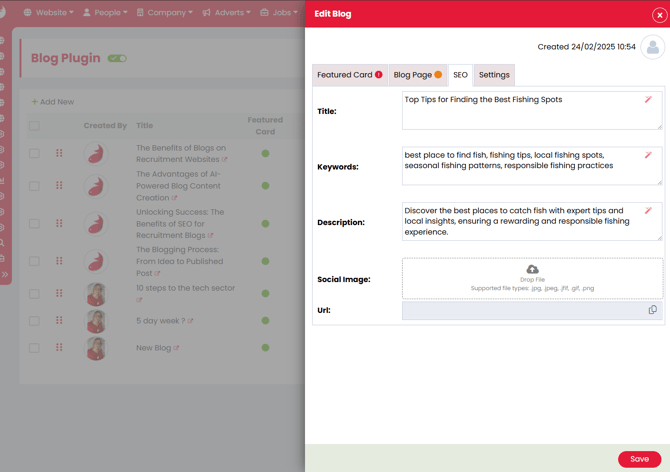This screenshot has height=472, width=670.
Task: Switch to the Featured Card tab
Action: [x=349, y=75]
